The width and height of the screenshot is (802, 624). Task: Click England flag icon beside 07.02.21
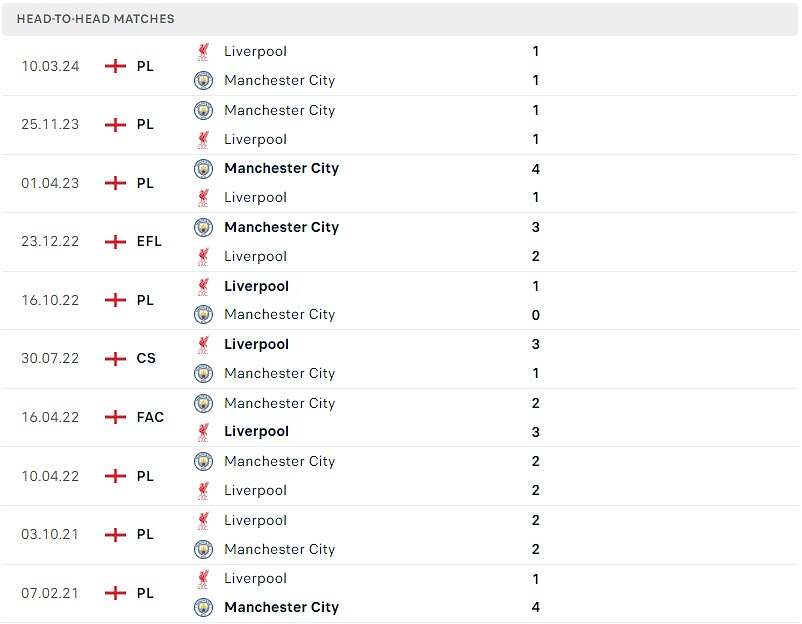(x=115, y=593)
